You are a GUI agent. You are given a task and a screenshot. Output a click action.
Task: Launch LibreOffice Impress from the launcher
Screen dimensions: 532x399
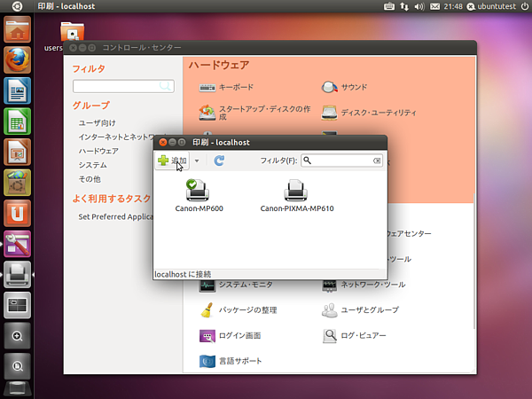18,152
